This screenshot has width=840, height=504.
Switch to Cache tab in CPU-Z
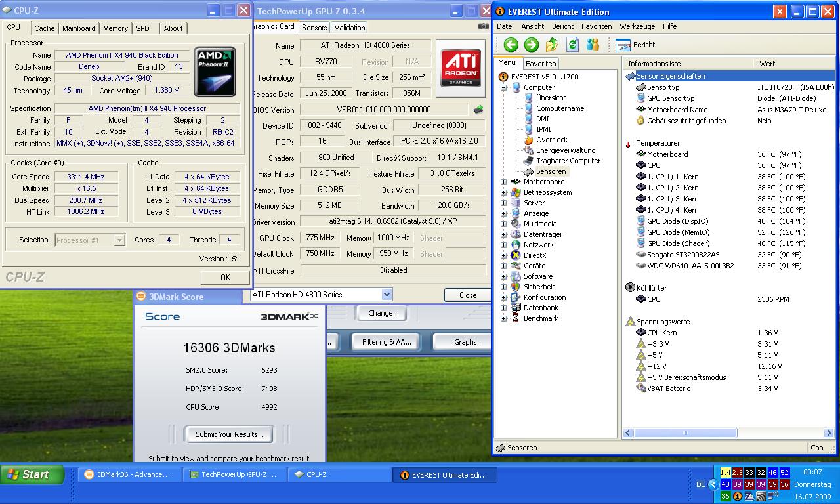[x=45, y=28]
